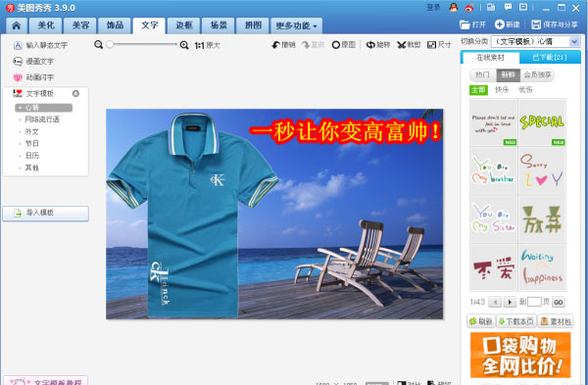Image resolution: width=588 pixels, height=385 pixels.
Task: Click the Weibo icon in title bar
Action: (469, 8)
